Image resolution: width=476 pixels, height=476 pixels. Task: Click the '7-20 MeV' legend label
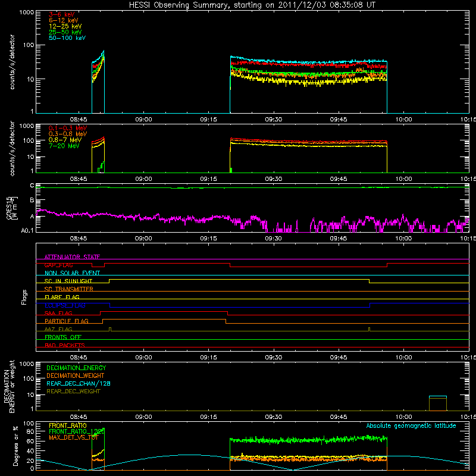point(64,146)
